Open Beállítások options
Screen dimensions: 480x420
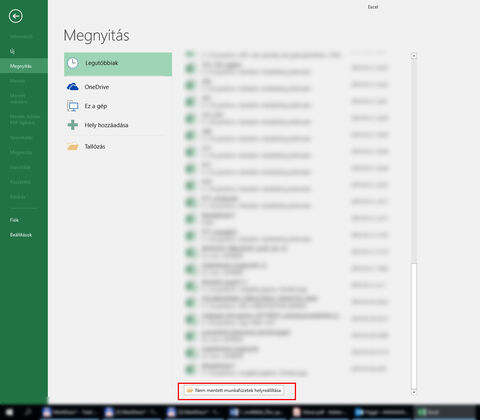pyautogui.click(x=21, y=235)
